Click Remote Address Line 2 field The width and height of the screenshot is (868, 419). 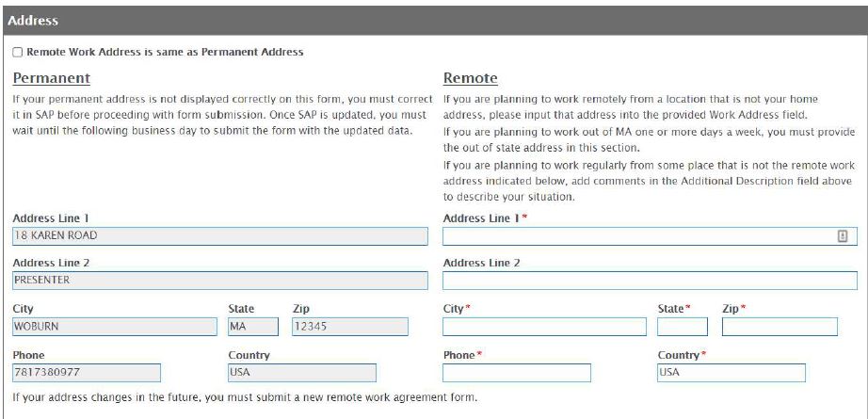click(650, 281)
